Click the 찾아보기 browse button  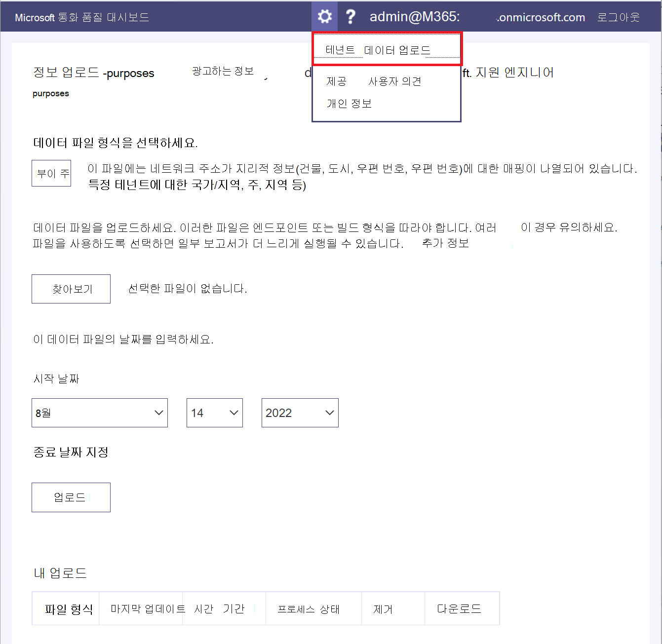(71, 289)
